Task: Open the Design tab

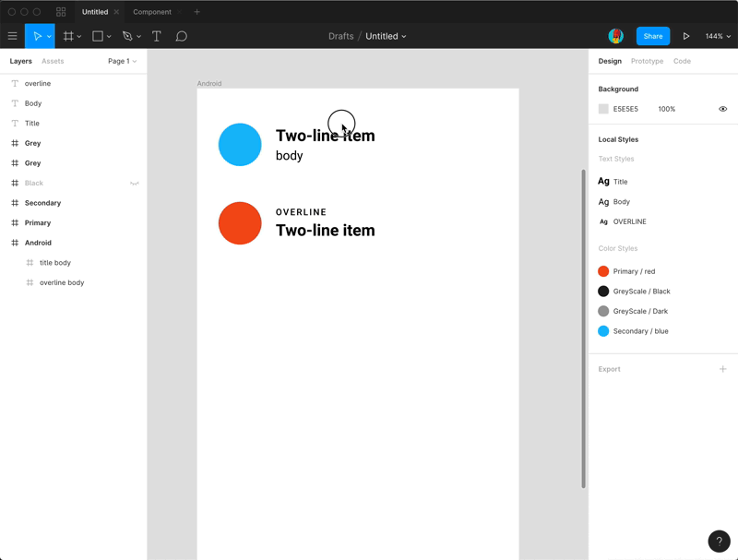Action: [x=610, y=61]
